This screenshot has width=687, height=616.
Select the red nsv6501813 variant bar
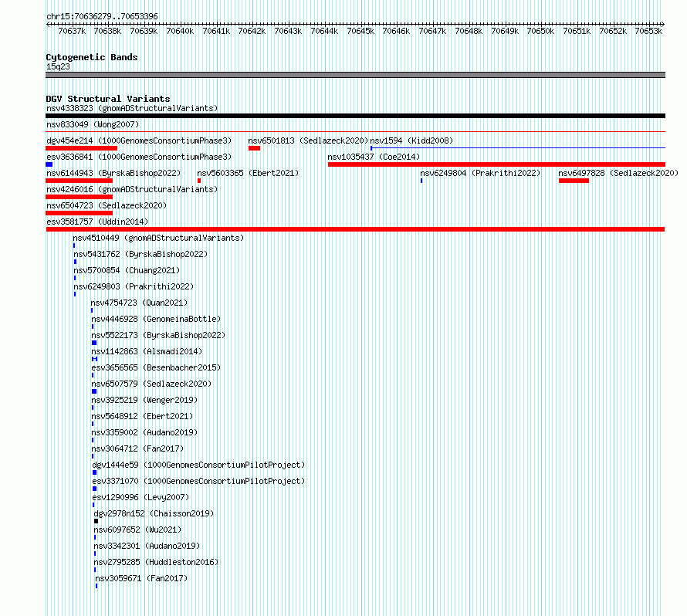pyautogui.click(x=254, y=148)
